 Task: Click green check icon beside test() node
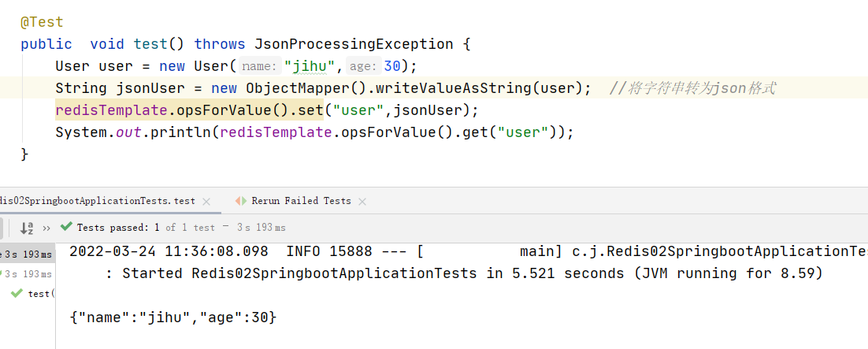[17, 293]
